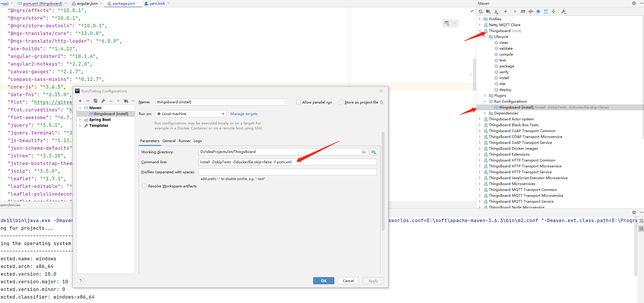Viewport: 644px width, 303px height.
Task: Expand Plugins node in Maven tree
Action: click(485, 96)
